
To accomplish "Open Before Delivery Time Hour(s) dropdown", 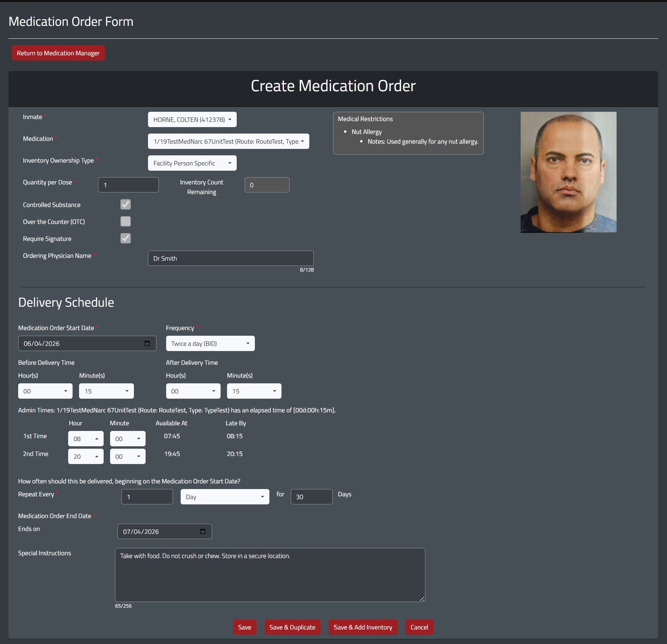I will click(x=45, y=391).
